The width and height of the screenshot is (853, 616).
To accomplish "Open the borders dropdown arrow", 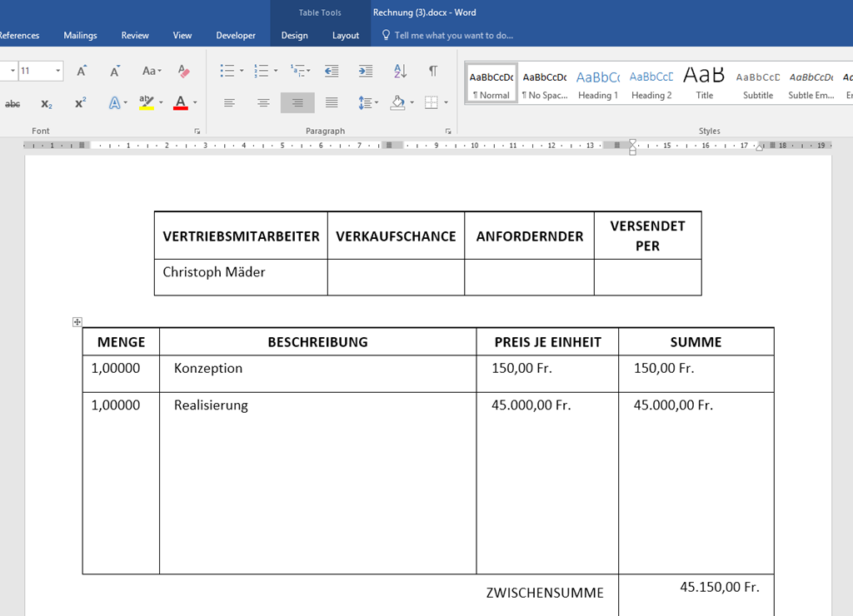I will 446,103.
